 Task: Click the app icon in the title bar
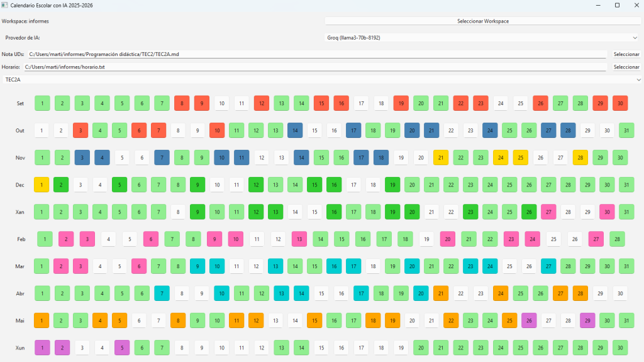pyautogui.click(x=5, y=5)
